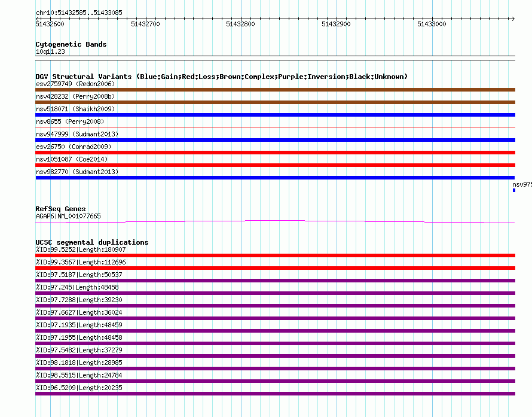Image resolution: width=532 pixels, height=417 pixels.
Task: Click the 51432600 ruler tick label
Action: click(50, 24)
